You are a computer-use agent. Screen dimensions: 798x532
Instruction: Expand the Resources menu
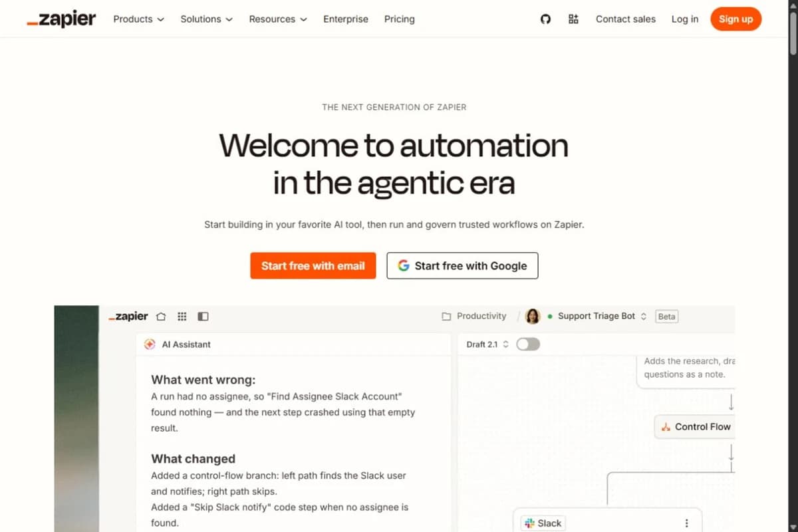click(x=278, y=19)
